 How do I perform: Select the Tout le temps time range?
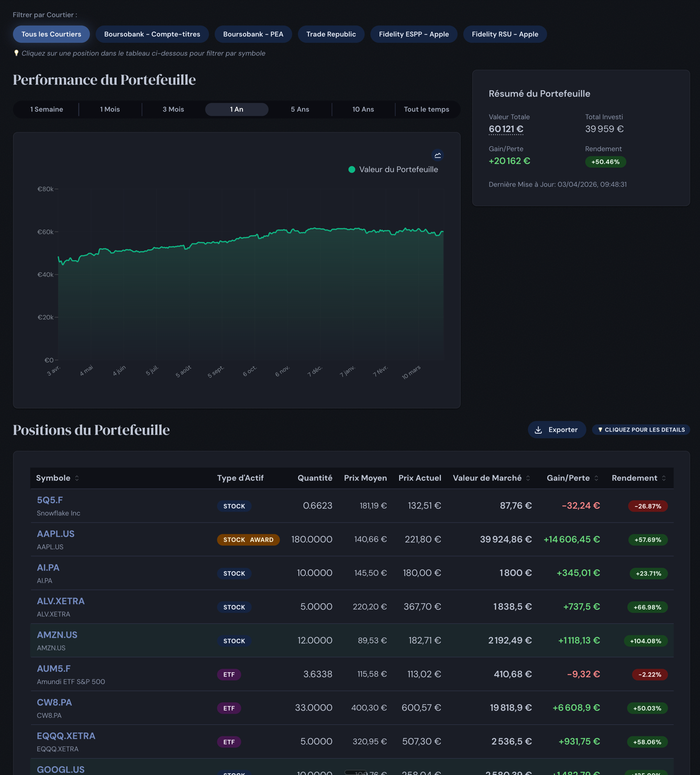point(426,109)
